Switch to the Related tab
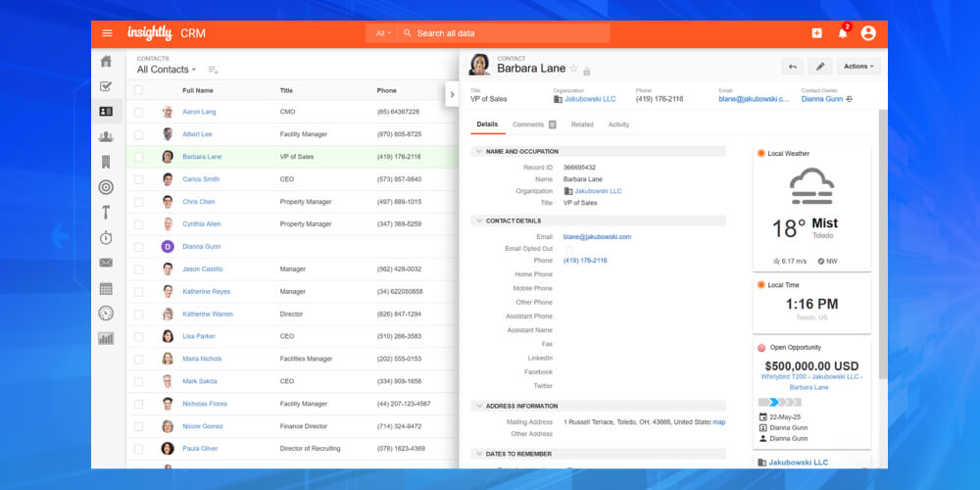The image size is (980, 490). point(582,124)
